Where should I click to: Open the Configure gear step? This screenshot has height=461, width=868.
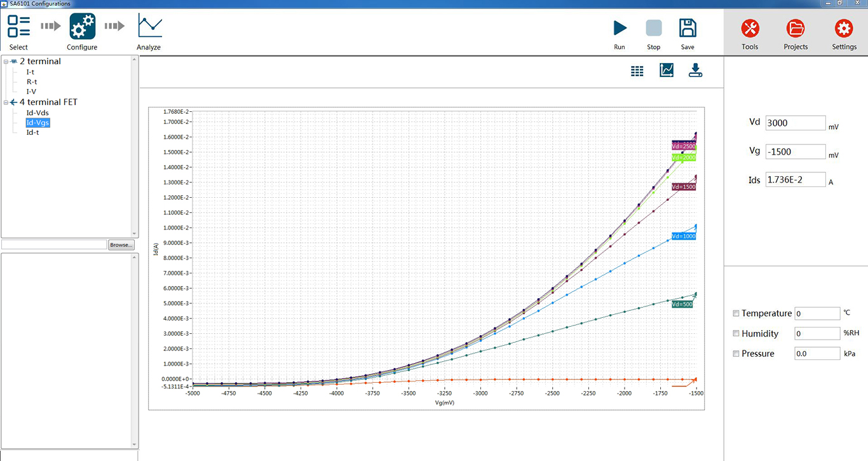click(82, 27)
